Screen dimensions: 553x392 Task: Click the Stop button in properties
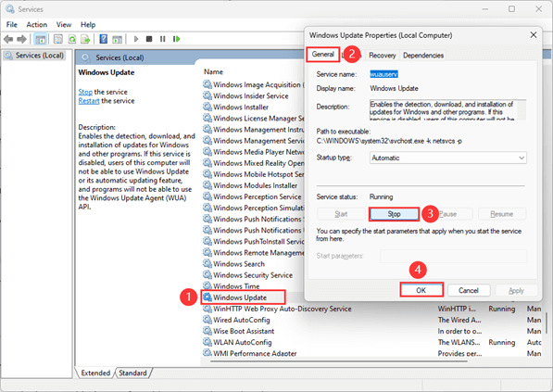[x=394, y=214]
